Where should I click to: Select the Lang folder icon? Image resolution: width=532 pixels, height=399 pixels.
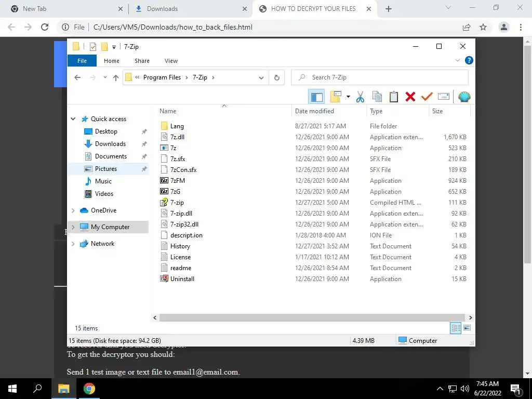click(164, 126)
